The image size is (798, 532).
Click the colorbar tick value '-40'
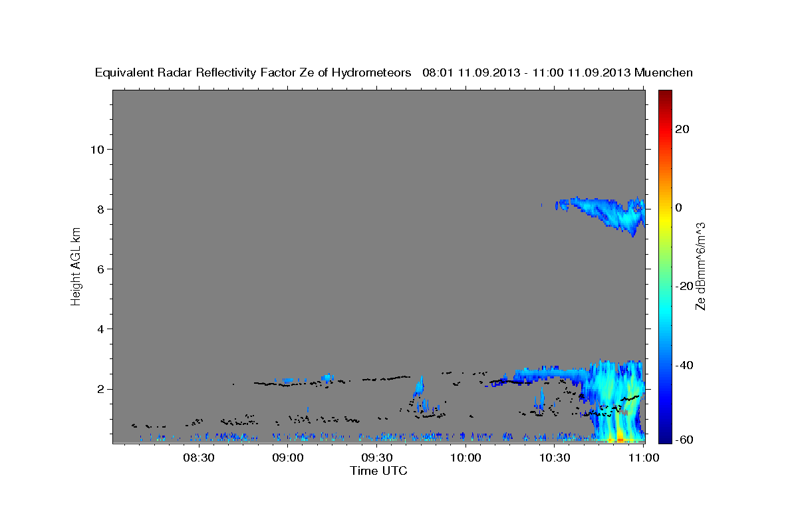[x=685, y=364]
